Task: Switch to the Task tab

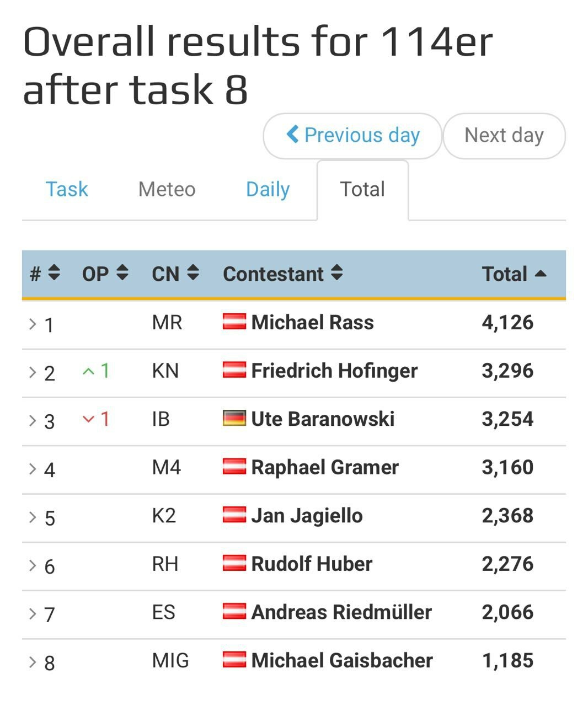Action: point(66,189)
